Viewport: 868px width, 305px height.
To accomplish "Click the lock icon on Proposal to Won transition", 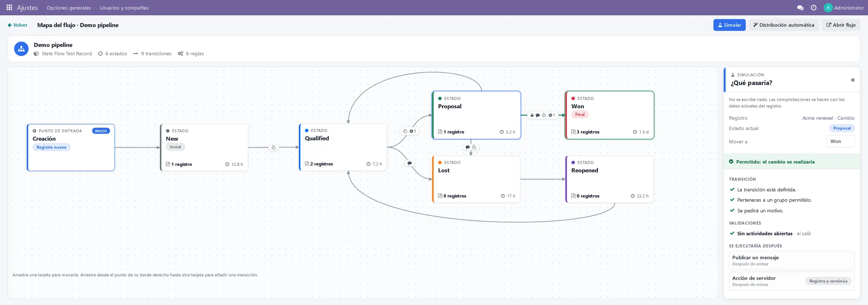I will 532,115.
